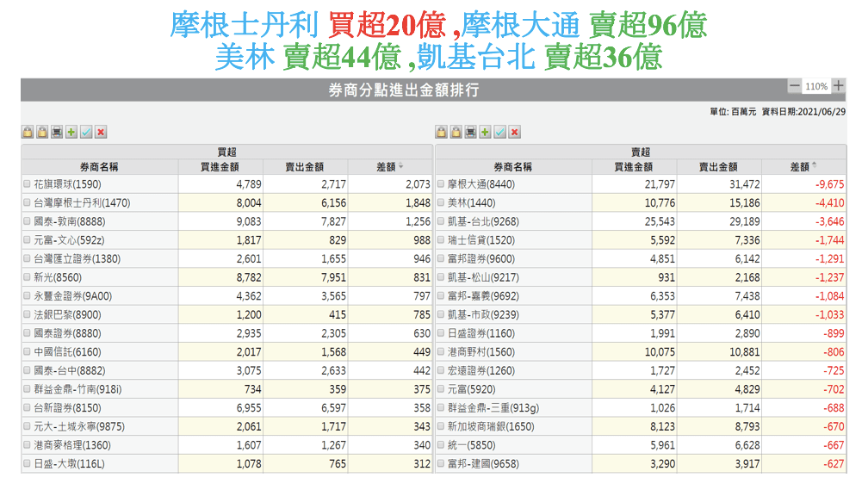Click the green plus icon in the right toolbar
This screenshot has width=868, height=496.
pos(486,132)
